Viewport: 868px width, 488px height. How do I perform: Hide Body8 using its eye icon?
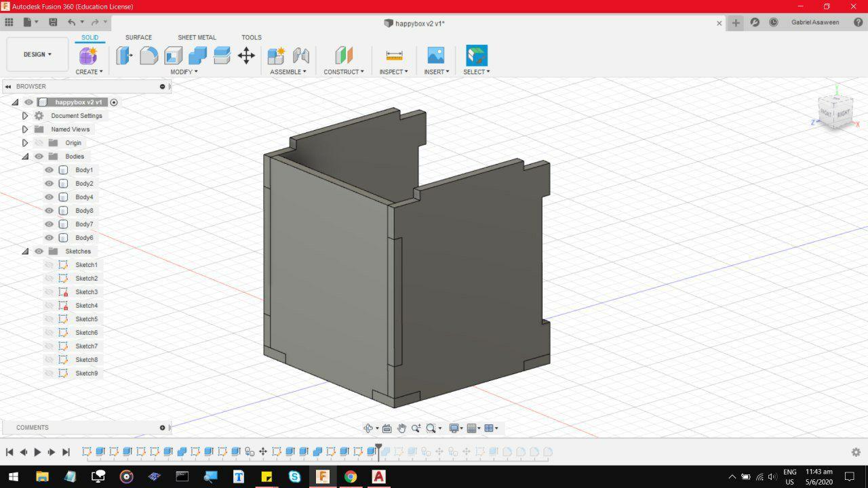point(49,211)
